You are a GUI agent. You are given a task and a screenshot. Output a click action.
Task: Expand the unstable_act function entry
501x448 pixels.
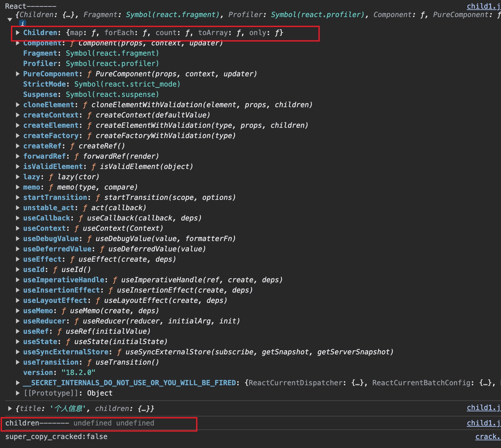[18, 208]
